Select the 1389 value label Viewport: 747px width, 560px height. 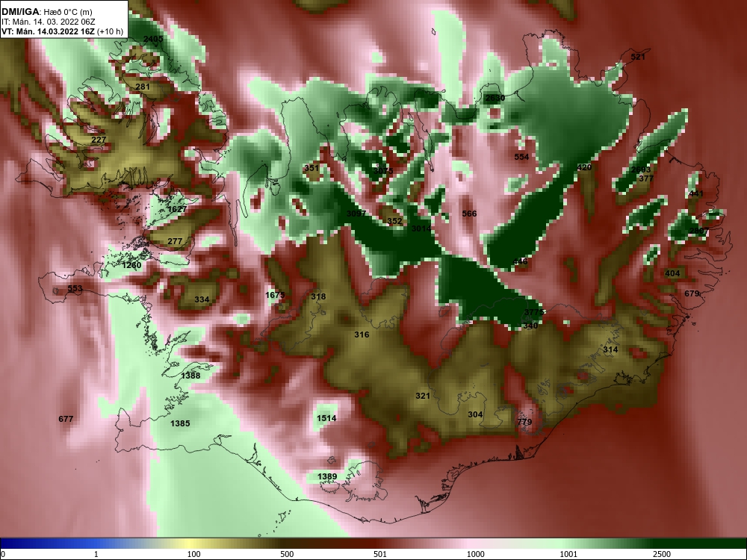(x=327, y=476)
